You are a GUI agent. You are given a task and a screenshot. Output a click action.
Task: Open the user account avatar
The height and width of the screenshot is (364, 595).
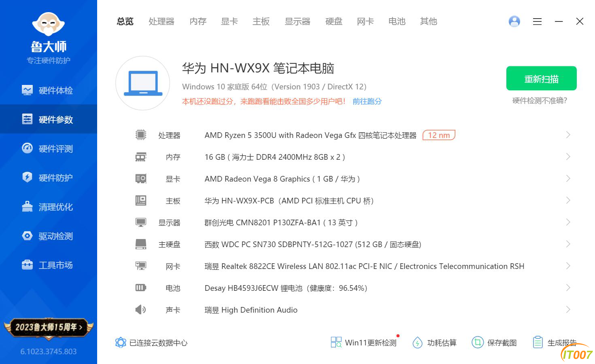(514, 21)
